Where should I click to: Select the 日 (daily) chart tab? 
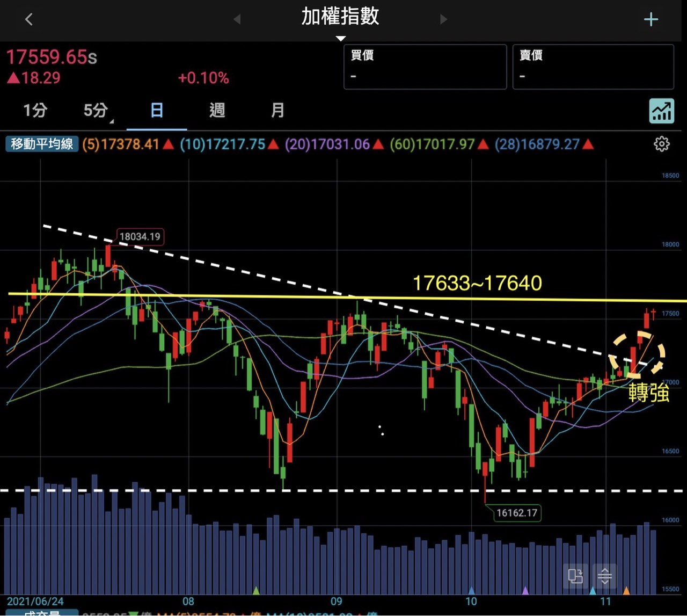point(157,111)
